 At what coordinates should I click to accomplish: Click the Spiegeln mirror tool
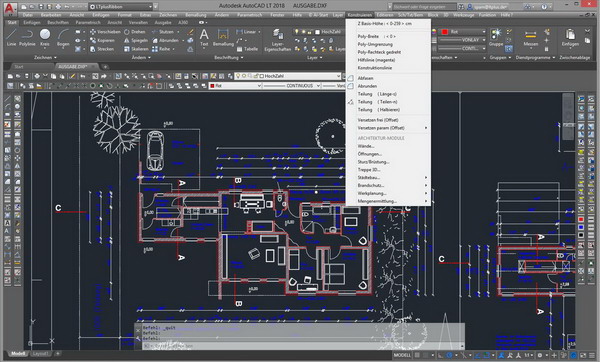[x=136, y=40]
